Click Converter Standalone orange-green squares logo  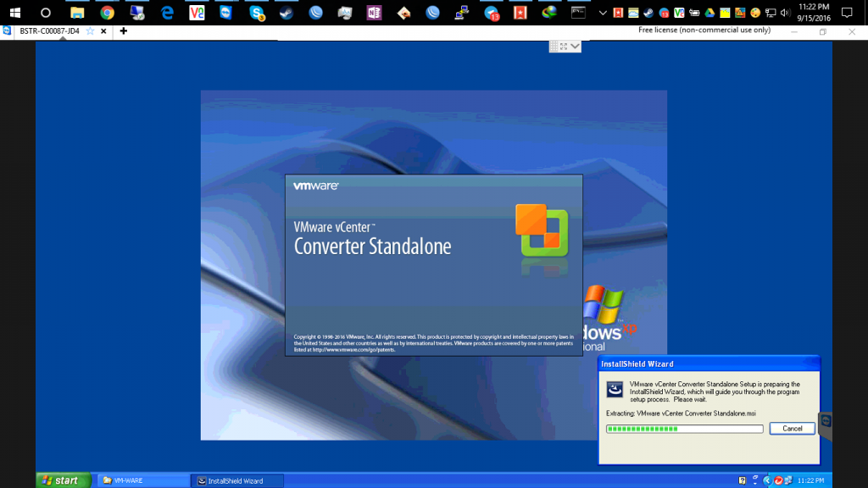[x=542, y=230]
